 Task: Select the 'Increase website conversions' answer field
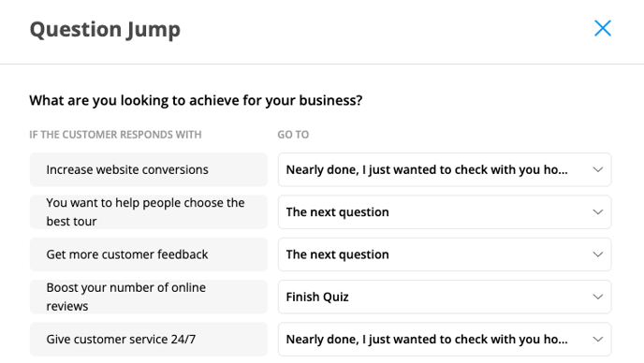click(148, 169)
